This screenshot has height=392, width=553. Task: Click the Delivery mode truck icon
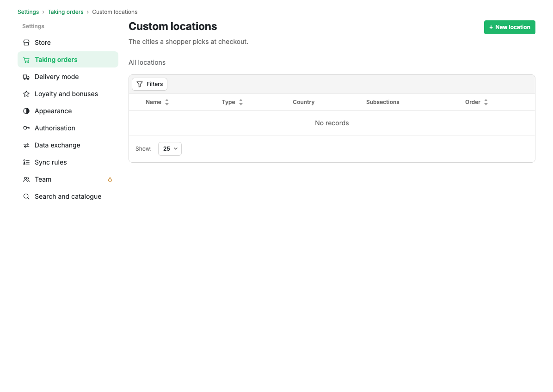26,77
